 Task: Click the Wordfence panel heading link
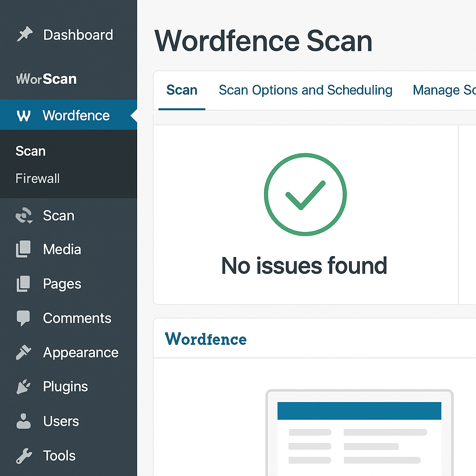206,339
